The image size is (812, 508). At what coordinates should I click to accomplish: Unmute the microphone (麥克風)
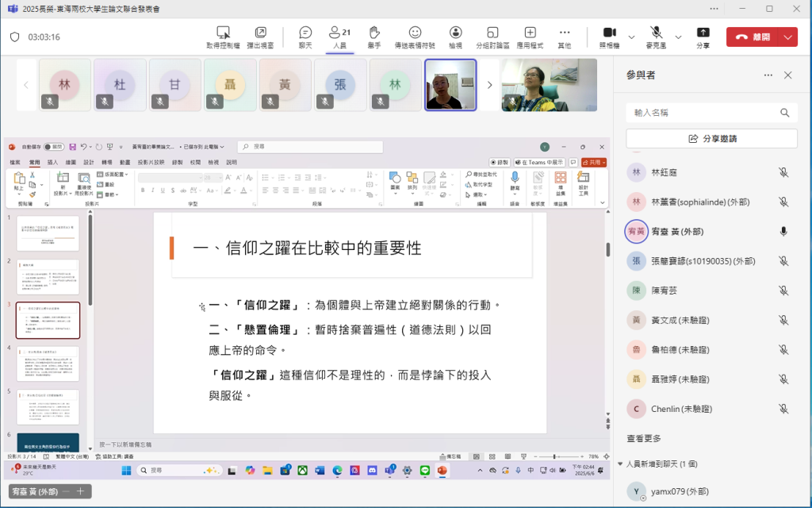tap(656, 37)
